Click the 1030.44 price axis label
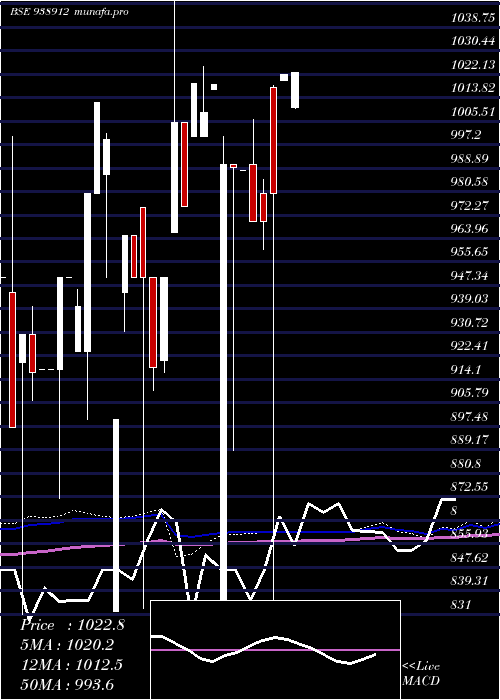Image resolution: width=500 pixels, height=700 pixels. pos(473,41)
